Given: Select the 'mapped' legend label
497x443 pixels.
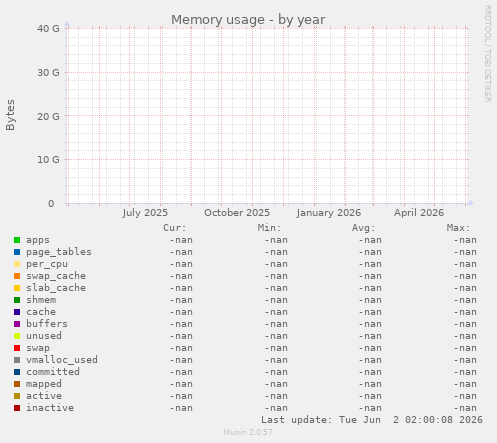Looking at the screenshot, I should coord(44,384).
